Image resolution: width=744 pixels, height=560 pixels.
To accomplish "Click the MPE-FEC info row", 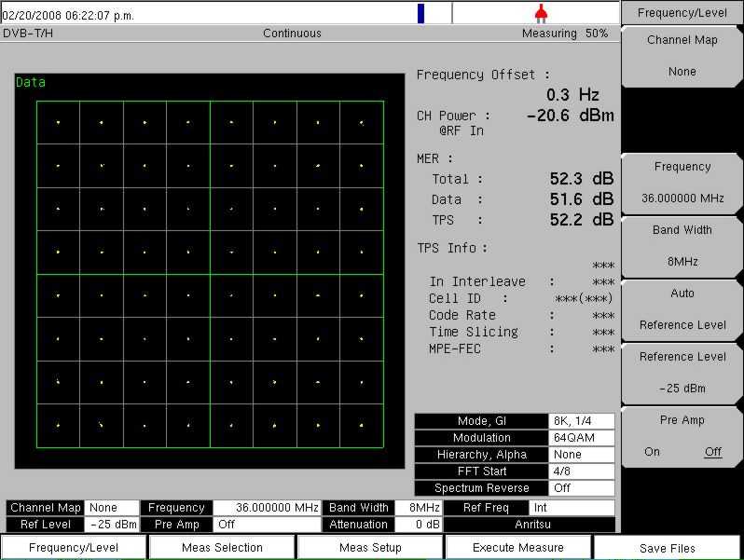I will click(520, 349).
